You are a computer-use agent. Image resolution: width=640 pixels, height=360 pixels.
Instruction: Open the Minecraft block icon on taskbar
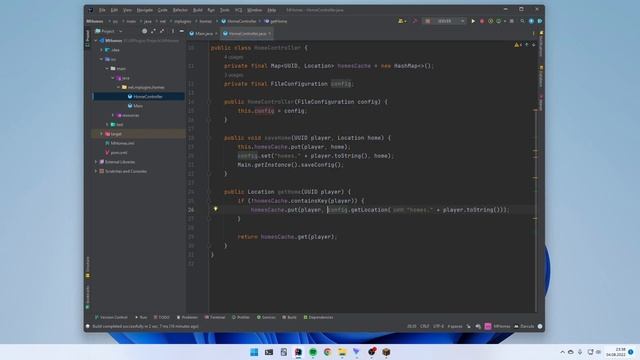point(386,352)
